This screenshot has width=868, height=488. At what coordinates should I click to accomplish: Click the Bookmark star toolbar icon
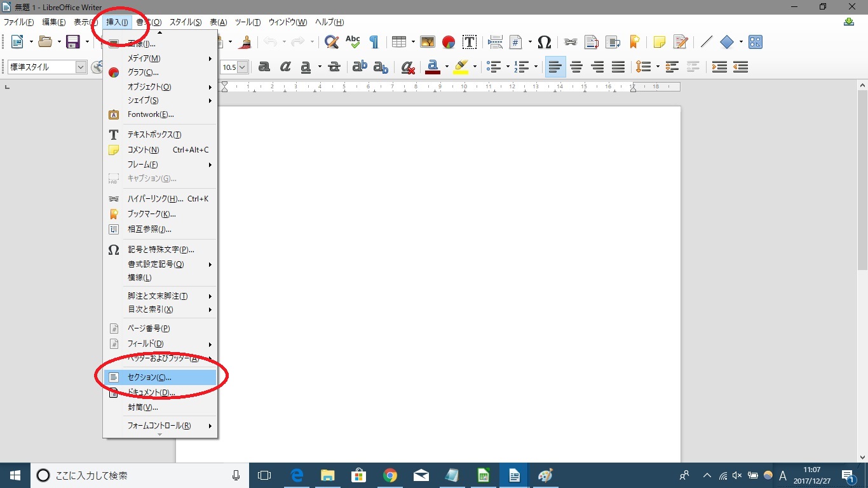[x=634, y=42]
